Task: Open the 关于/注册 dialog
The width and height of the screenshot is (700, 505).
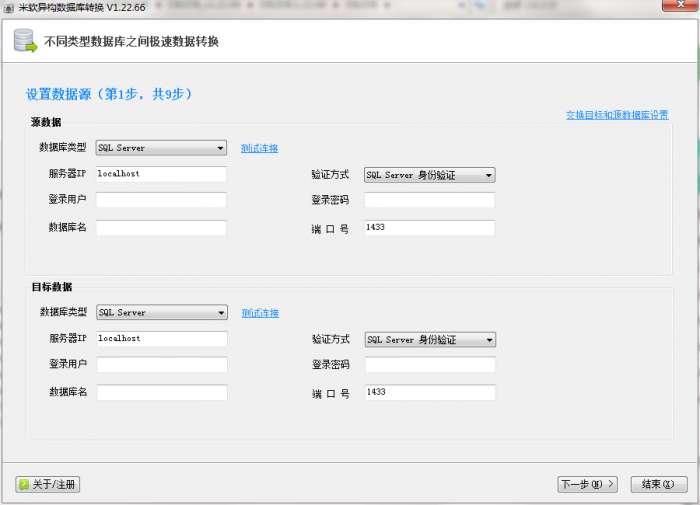Action: point(48,484)
